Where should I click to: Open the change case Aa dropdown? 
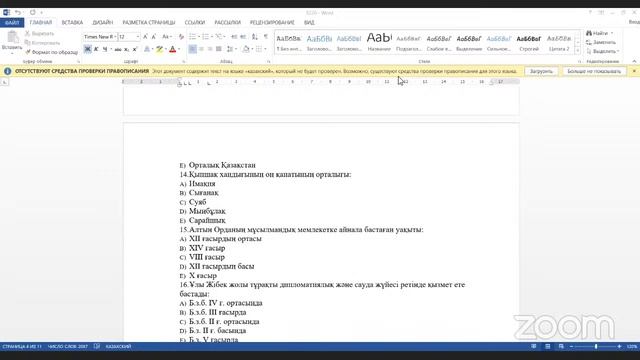[167, 37]
